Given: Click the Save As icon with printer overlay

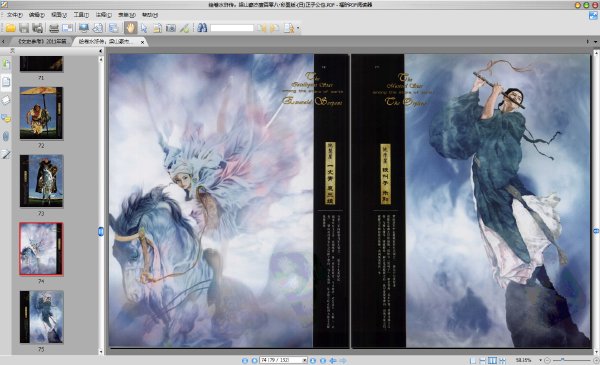Looking at the screenshot, I should coord(38,28).
